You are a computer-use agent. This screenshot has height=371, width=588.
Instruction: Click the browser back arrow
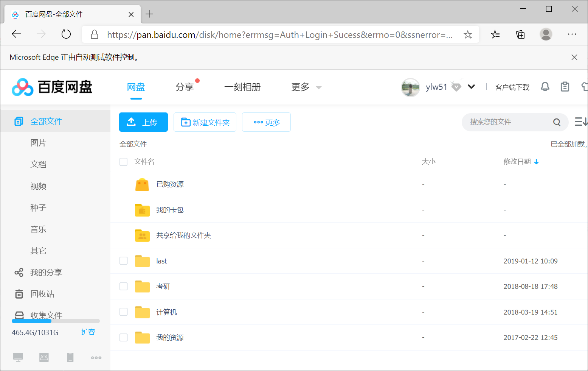[x=16, y=34]
